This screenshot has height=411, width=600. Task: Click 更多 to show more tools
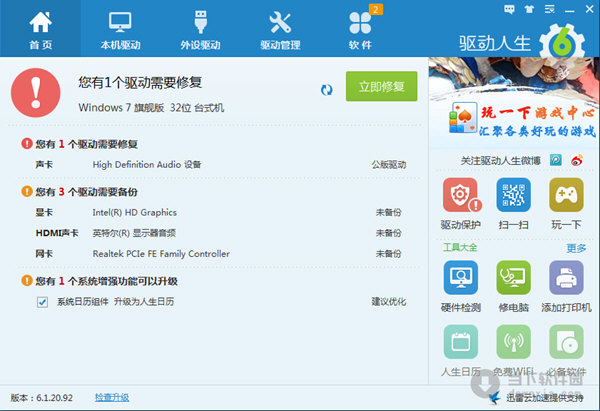tap(576, 248)
